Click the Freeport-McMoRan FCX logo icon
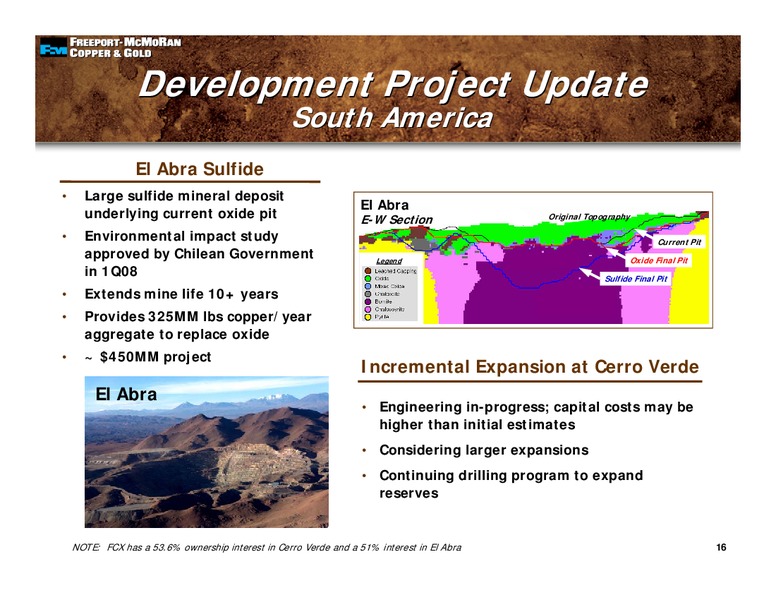Viewport: 776px width, 600px height. 53,48
